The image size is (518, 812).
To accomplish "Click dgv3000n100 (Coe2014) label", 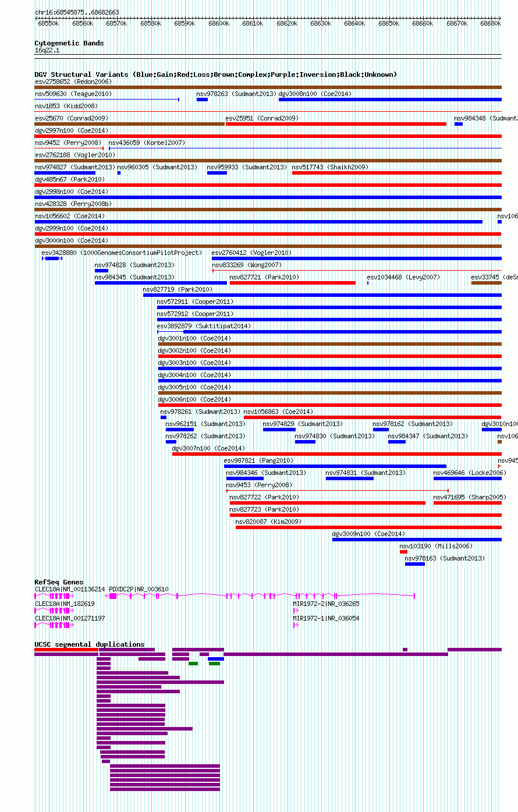I will point(71,240).
